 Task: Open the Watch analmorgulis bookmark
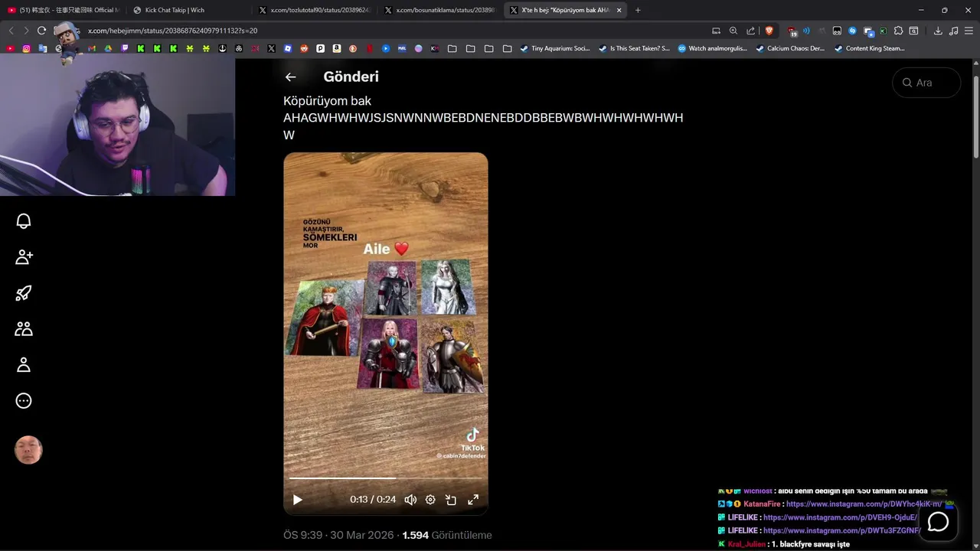[x=712, y=48]
